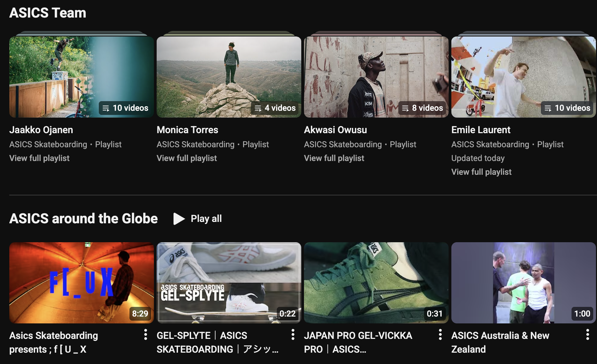597x364 pixels.
Task: Play the GEL-SPLYTE video thumbnail
Action: [x=229, y=283]
